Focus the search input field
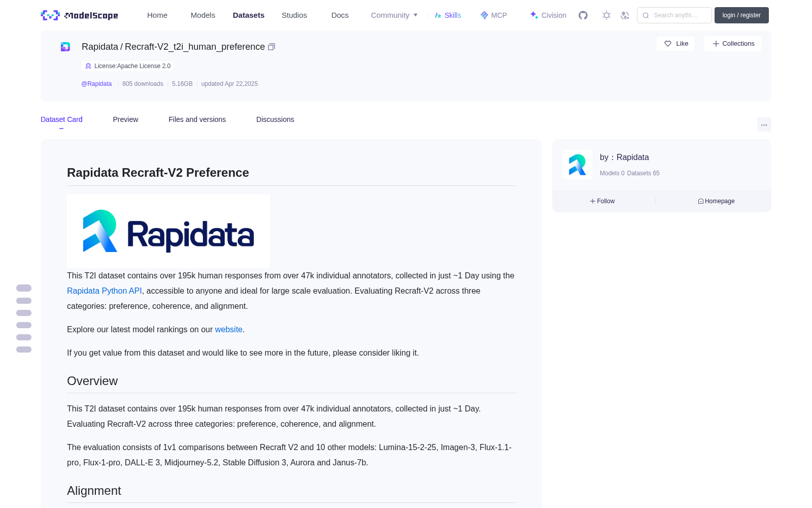812x508 pixels. [674, 15]
